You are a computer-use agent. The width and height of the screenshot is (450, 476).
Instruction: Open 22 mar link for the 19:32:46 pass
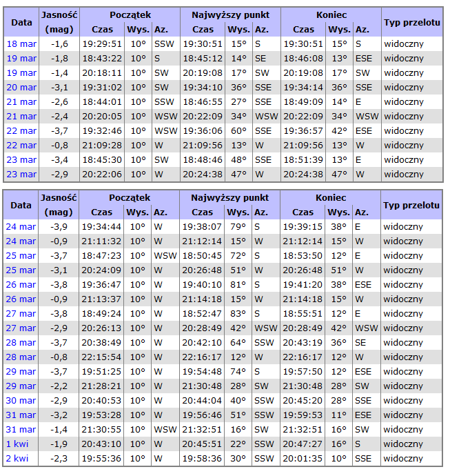coord(21,131)
